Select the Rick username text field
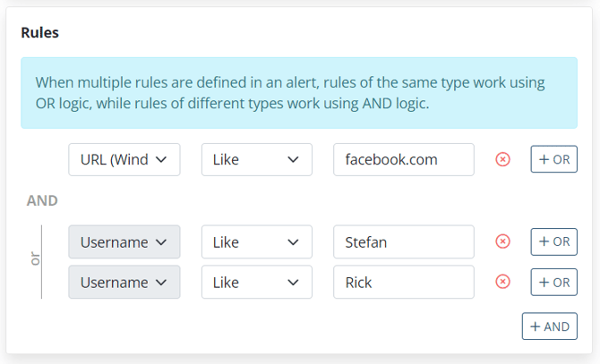Screen dimensions: 600x364 pos(403,282)
